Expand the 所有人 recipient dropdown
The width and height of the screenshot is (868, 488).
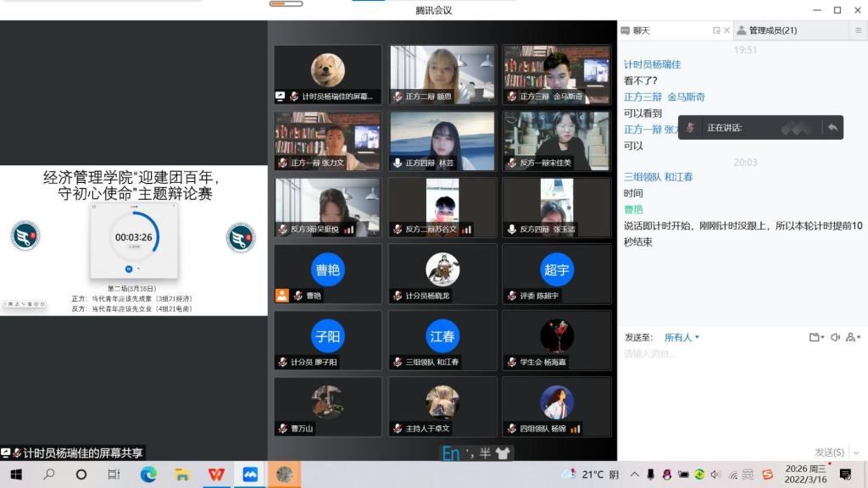point(682,337)
